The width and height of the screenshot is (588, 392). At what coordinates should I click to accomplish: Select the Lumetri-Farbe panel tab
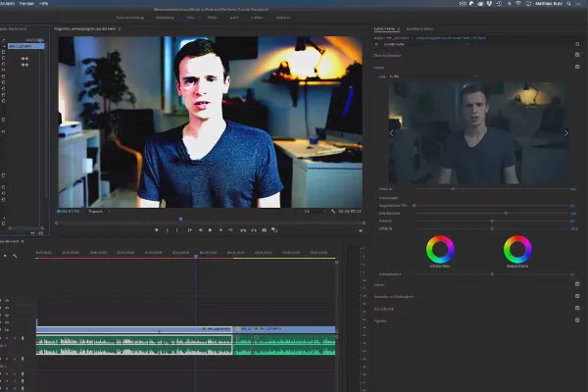(384, 28)
